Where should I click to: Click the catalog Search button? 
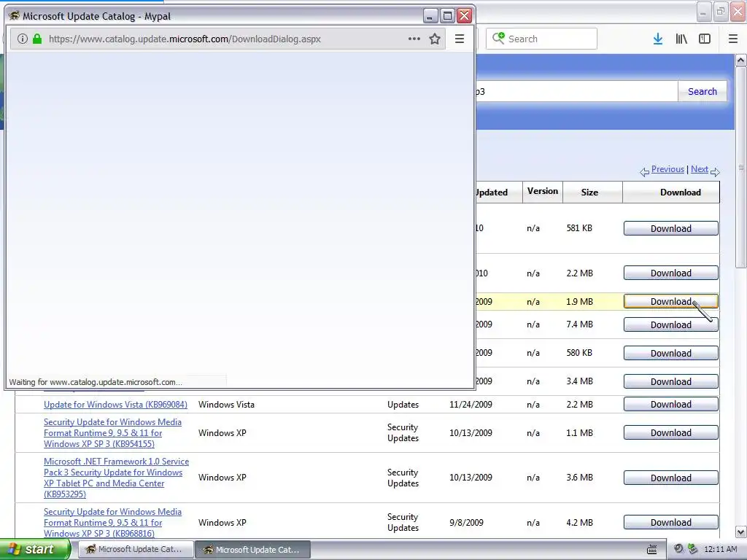[x=703, y=91]
